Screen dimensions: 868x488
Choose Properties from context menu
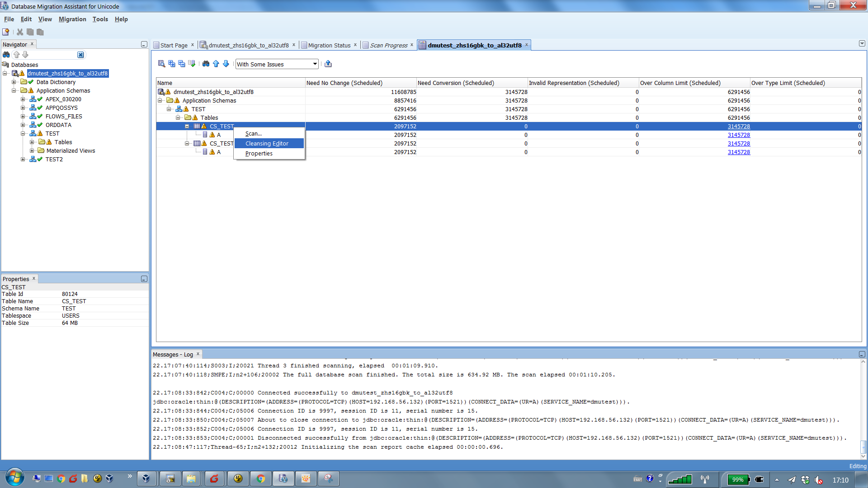click(x=269, y=153)
